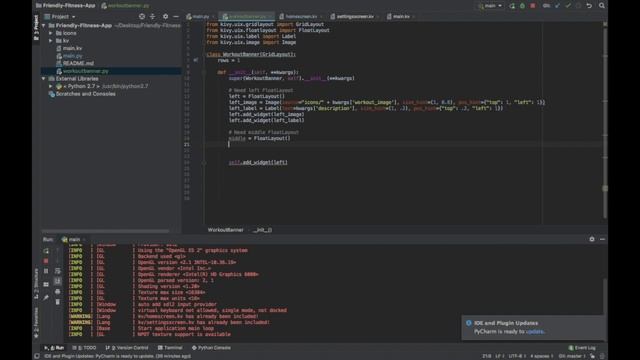Click the pause output icon in Run panel
Screen dimensions: 640x360
click(46, 271)
